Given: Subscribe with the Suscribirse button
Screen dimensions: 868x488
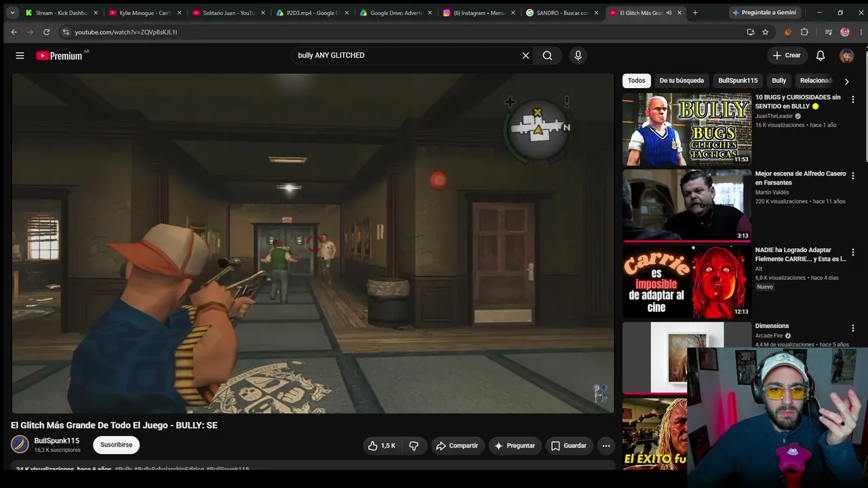Looking at the screenshot, I should click(x=117, y=445).
